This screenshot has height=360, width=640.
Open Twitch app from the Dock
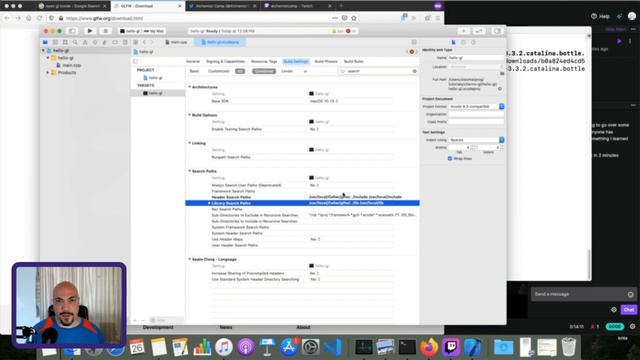click(x=451, y=347)
